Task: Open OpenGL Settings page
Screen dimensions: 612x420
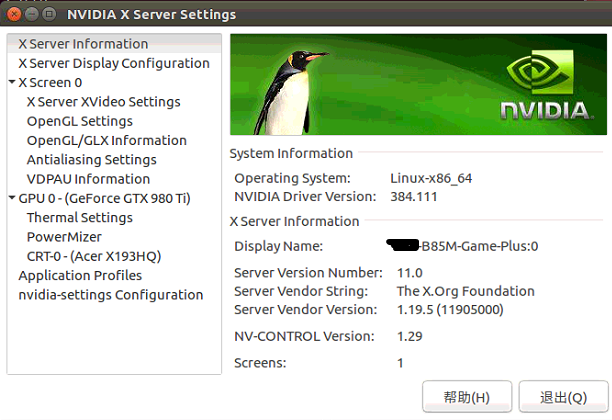Action: tap(80, 121)
